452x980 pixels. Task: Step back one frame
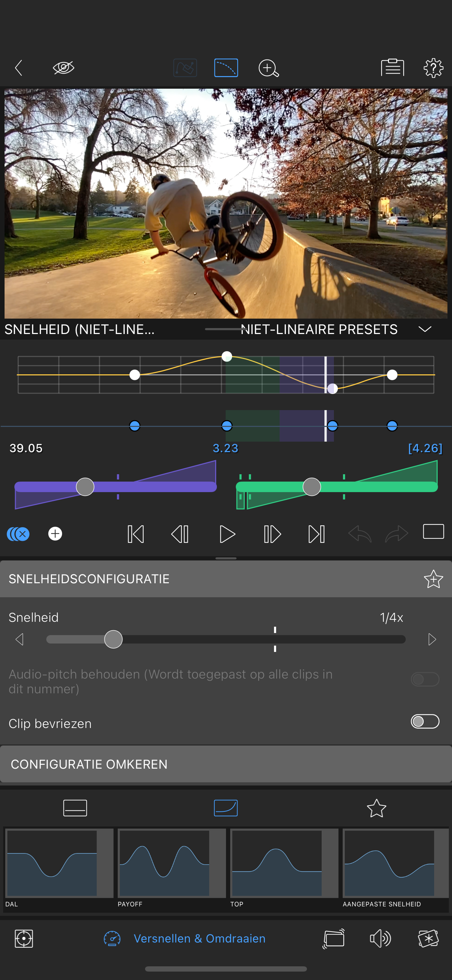180,534
